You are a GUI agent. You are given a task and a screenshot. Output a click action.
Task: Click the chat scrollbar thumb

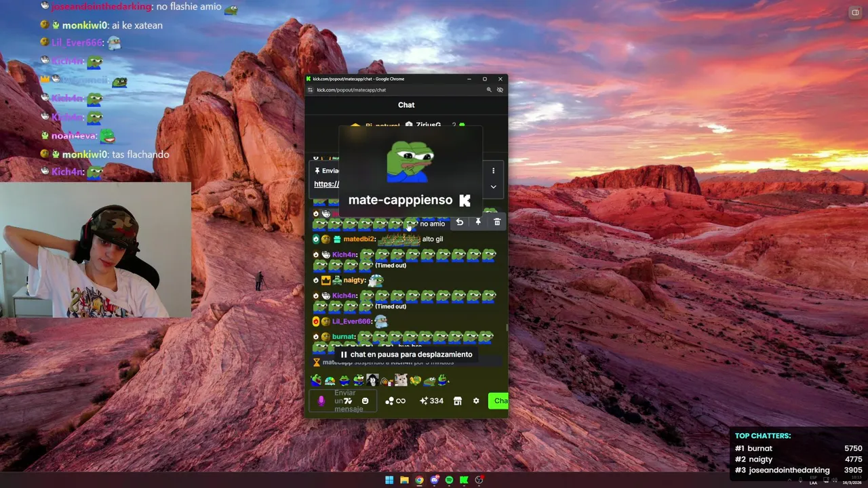click(506, 328)
